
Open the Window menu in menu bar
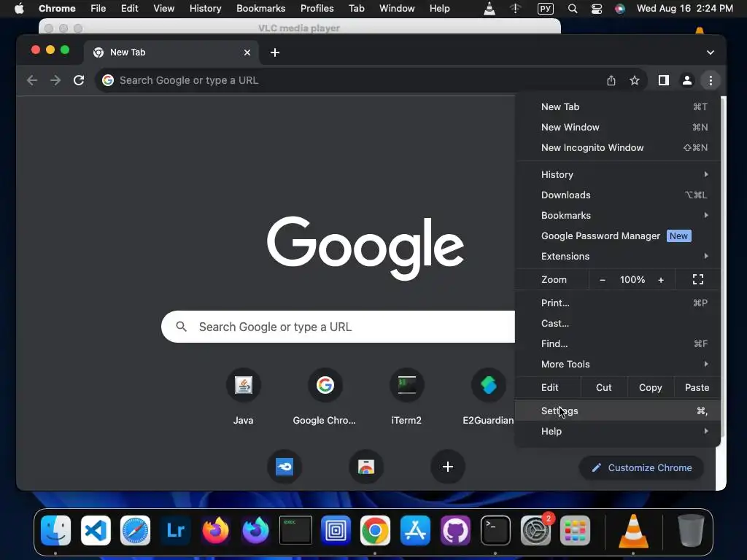point(397,8)
